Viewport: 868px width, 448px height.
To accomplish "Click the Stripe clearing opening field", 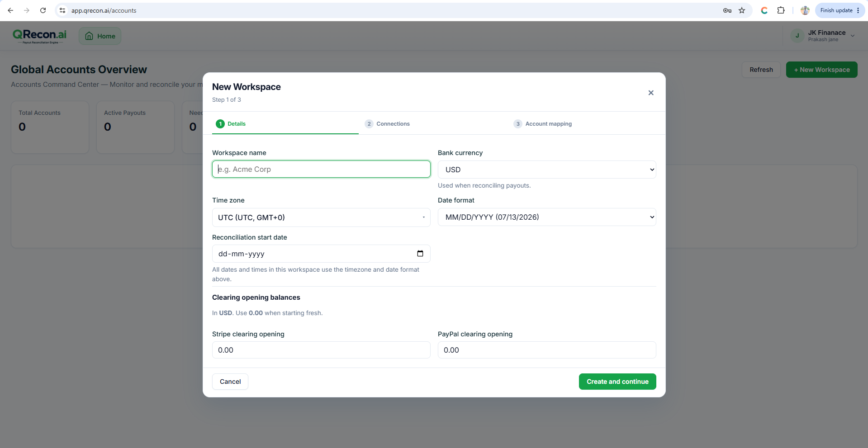I will pyautogui.click(x=321, y=350).
